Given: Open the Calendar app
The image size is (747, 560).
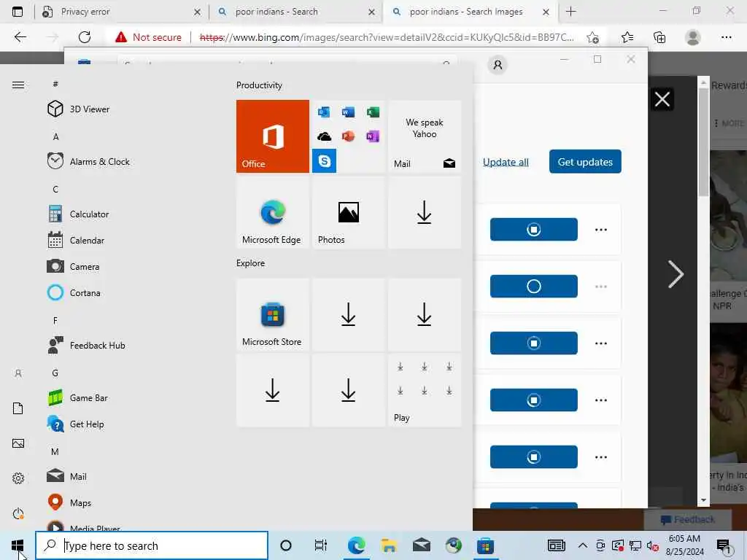Looking at the screenshot, I should (76, 241).
